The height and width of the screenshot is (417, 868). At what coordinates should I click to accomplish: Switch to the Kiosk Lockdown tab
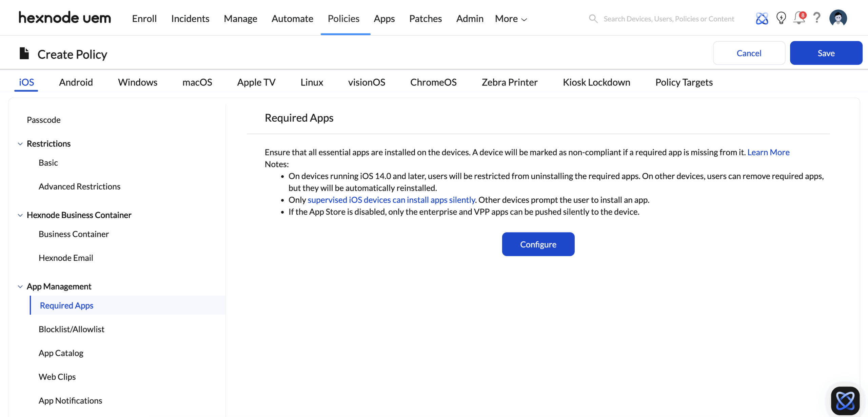pos(596,82)
